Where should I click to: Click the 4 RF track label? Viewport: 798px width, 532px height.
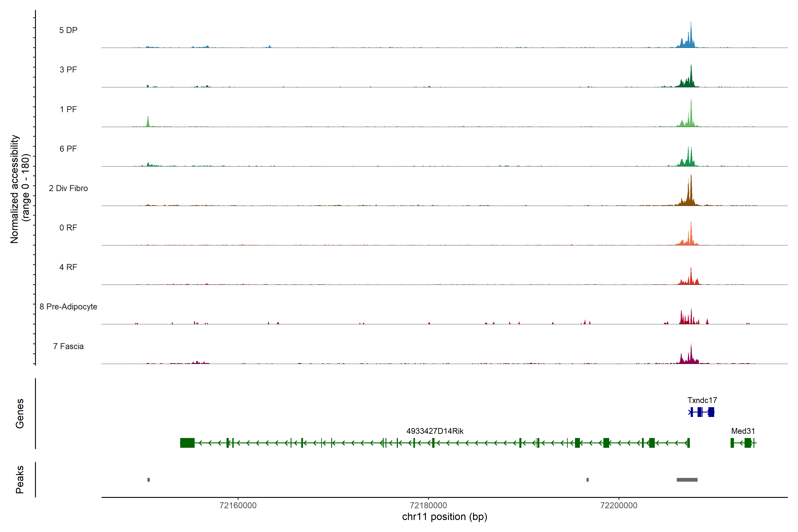click(68, 267)
